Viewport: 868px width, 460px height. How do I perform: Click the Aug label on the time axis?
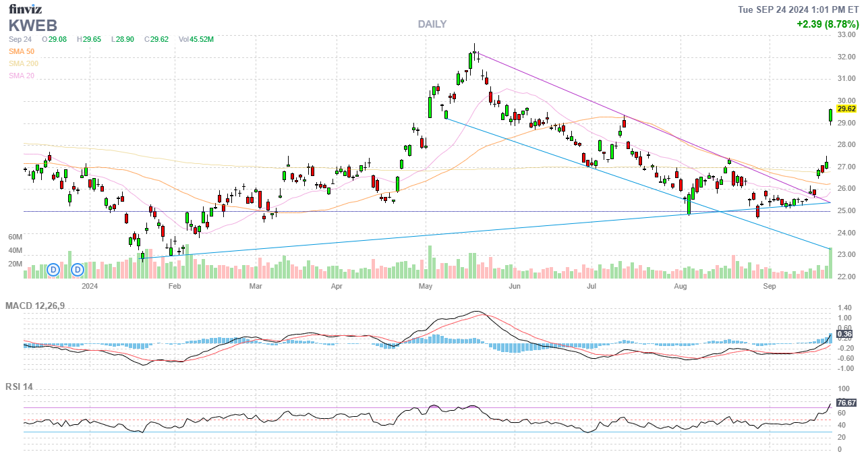(681, 287)
